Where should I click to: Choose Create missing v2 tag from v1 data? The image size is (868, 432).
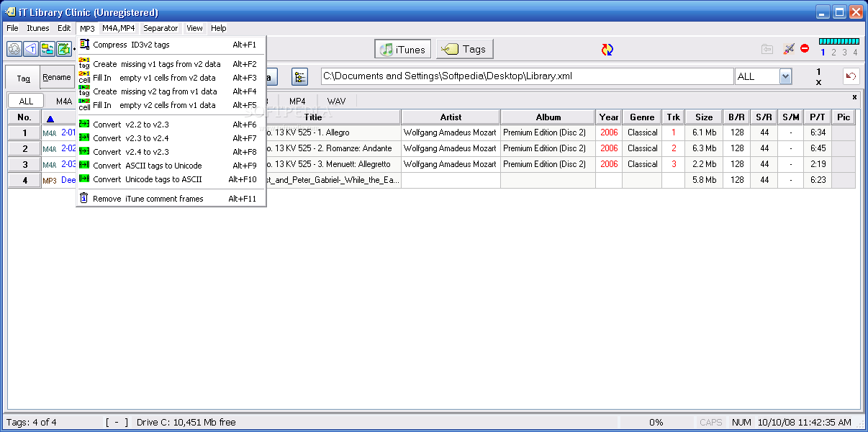tap(171, 91)
